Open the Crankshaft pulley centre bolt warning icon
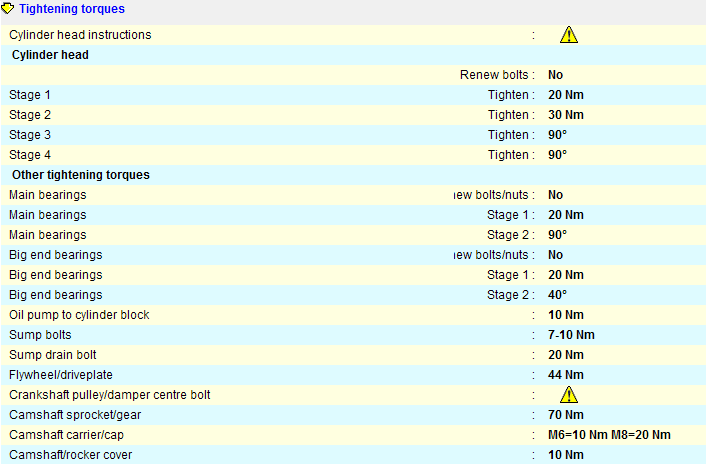Viewport: 706px width, 464px height. (569, 395)
